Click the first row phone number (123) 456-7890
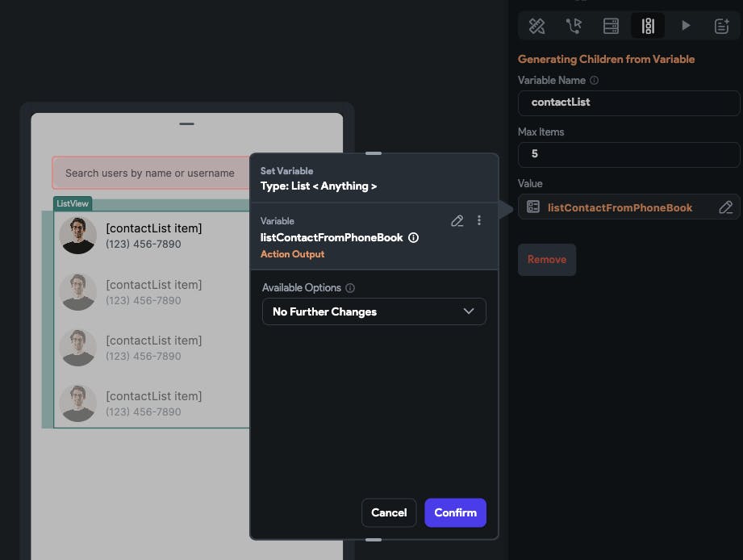The image size is (743, 560). (x=143, y=244)
